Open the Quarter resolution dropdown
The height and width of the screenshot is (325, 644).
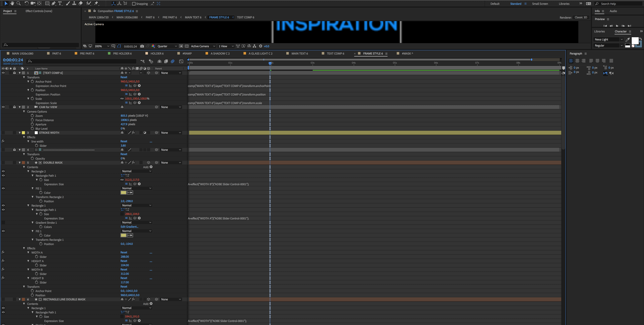click(x=167, y=46)
